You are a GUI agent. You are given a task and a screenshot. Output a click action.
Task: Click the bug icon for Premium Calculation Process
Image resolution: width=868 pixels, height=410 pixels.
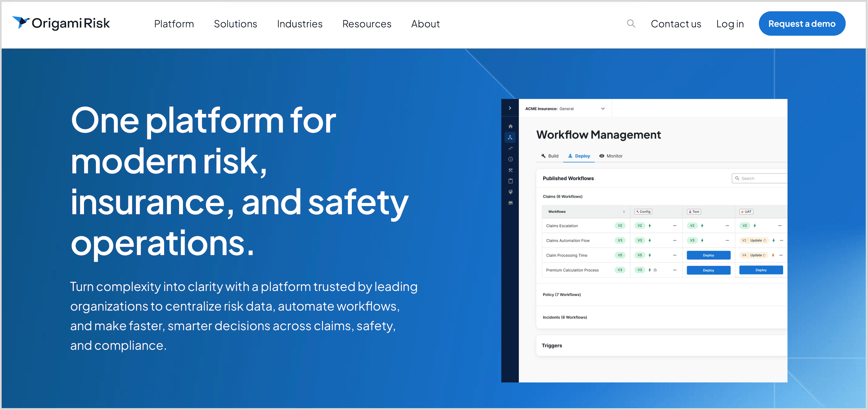(655, 270)
